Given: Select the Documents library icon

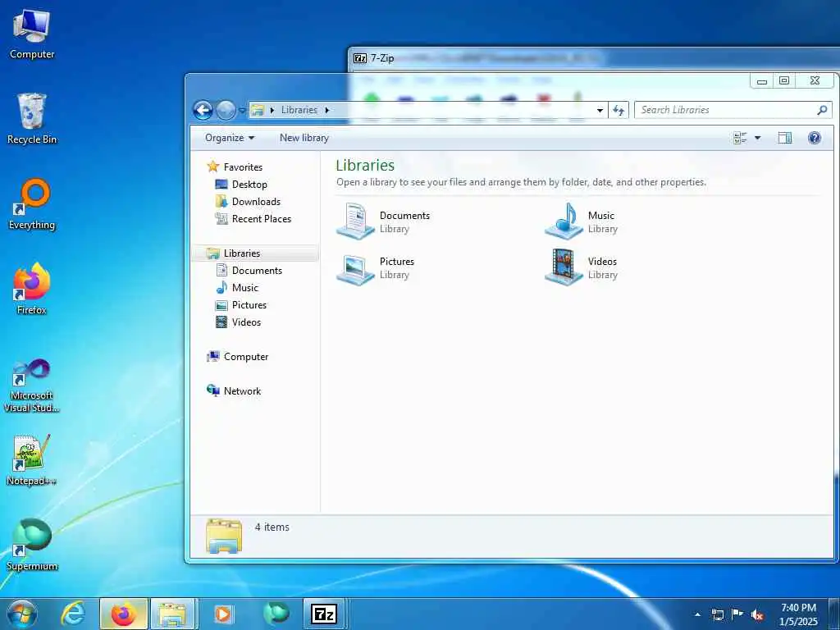Looking at the screenshot, I should click(355, 221).
